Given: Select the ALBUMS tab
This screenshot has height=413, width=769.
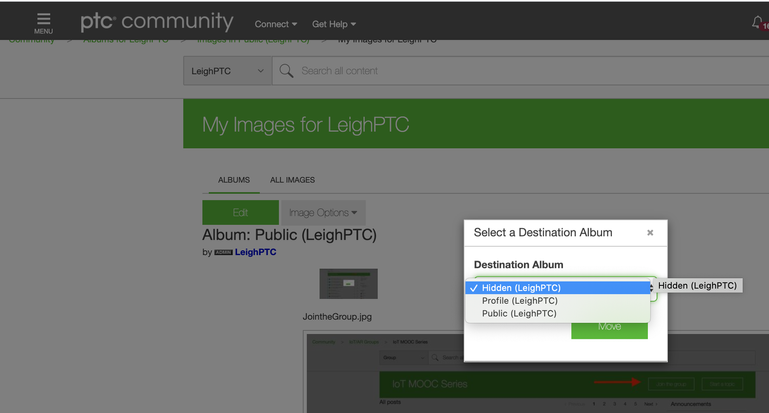Looking at the screenshot, I should (234, 180).
